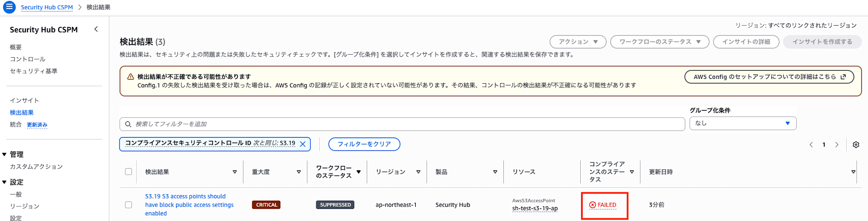Click the フィルターをクリア button
Screen dimensions: 868x221
point(364,144)
